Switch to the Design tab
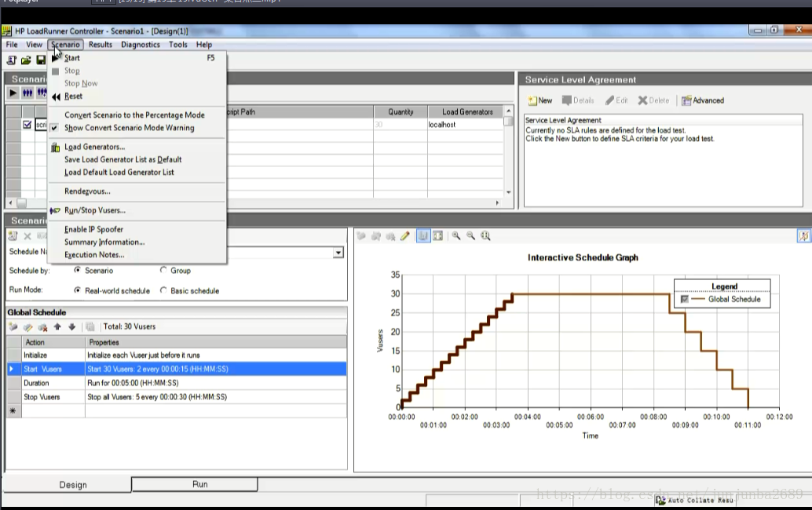Screen dimensions: 812x510 click(67, 485)
